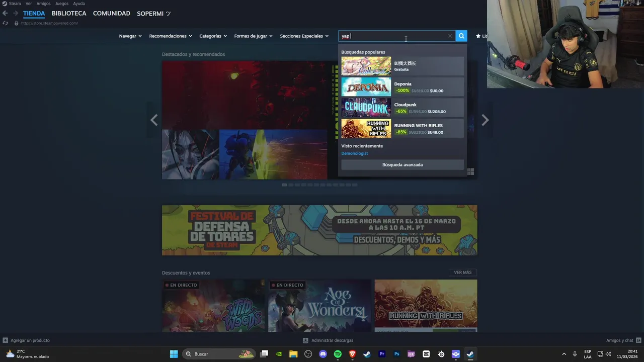
Task: Expand Formas de jugar dropdown
Action: (x=254, y=36)
